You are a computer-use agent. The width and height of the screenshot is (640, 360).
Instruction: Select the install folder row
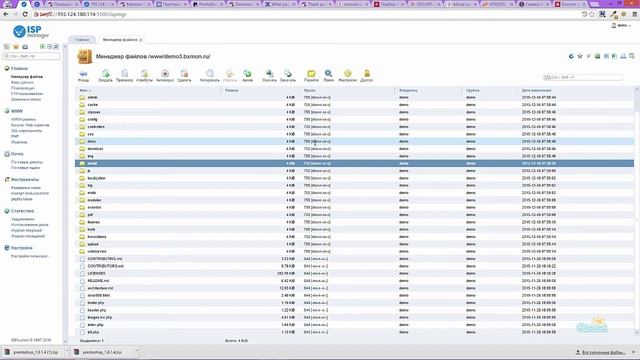pos(354,163)
